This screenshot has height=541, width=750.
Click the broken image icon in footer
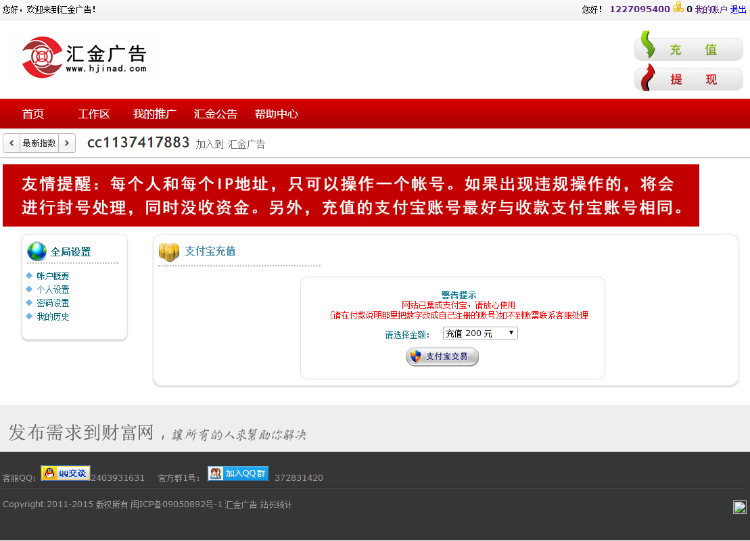[x=739, y=507]
